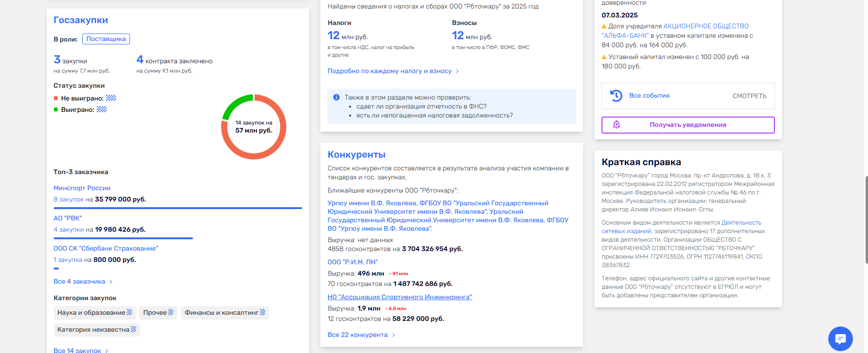Open the Конкуренты section heading
Image resolution: width=868 pixels, height=353 pixels.
click(357, 154)
